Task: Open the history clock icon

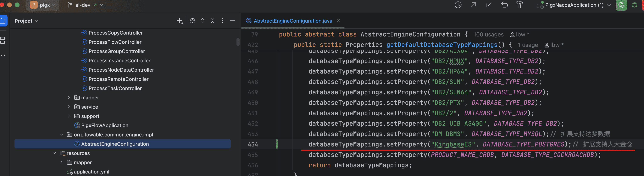Action: 458,5
